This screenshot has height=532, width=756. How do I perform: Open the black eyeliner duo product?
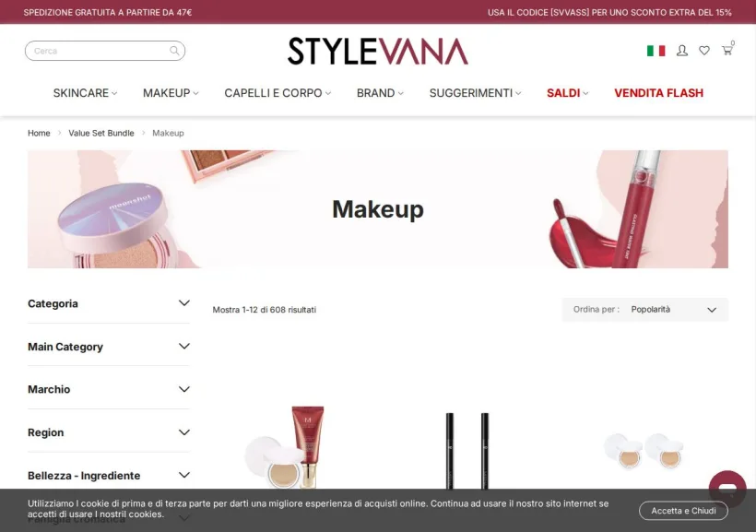[x=467, y=451]
